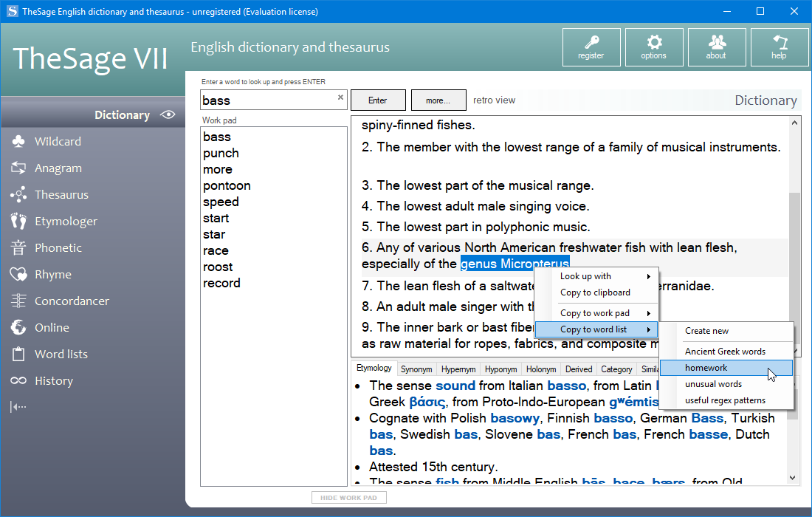This screenshot has width=812, height=517.
Task: Clear the search box with the x
Action: pos(340,97)
